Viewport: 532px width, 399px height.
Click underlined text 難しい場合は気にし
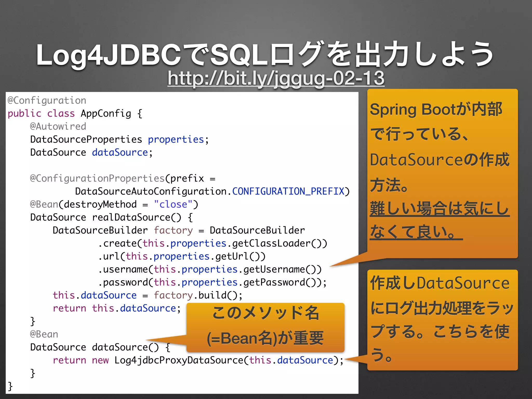point(440,208)
